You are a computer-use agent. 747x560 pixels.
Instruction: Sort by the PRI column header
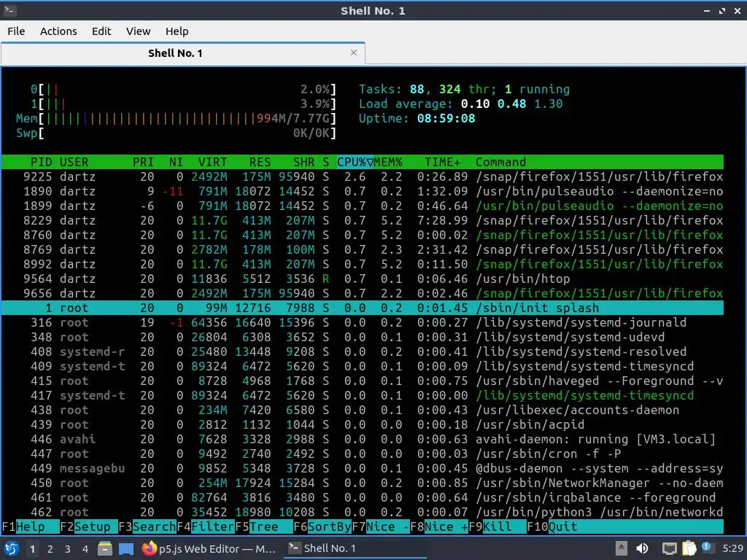pyautogui.click(x=143, y=162)
